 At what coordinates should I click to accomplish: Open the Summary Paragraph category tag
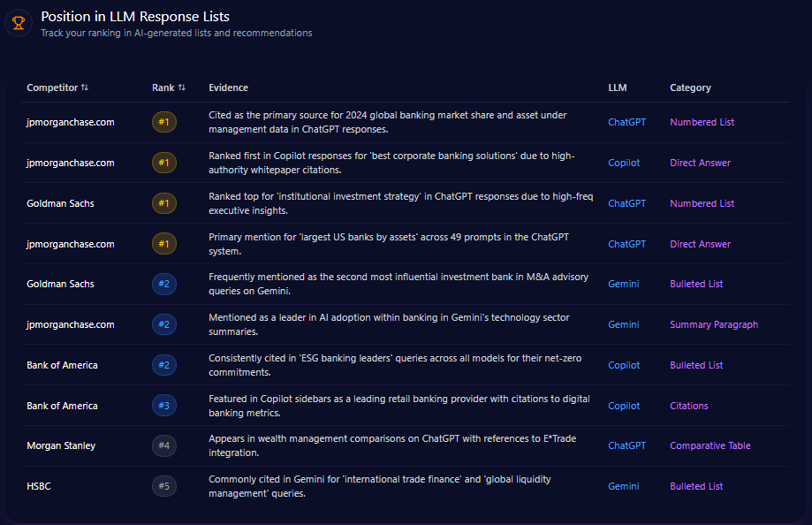click(713, 324)
